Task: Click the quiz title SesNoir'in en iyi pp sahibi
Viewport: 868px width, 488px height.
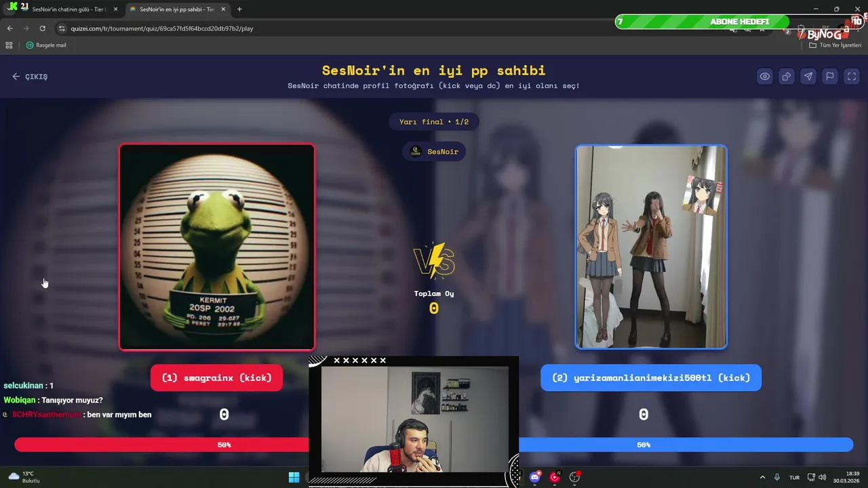Action: (434, 70)
